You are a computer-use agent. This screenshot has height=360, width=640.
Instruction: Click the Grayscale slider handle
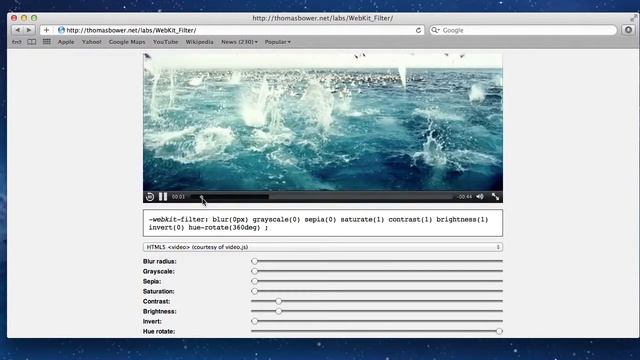pyautogui.click(x=254, y=271)
